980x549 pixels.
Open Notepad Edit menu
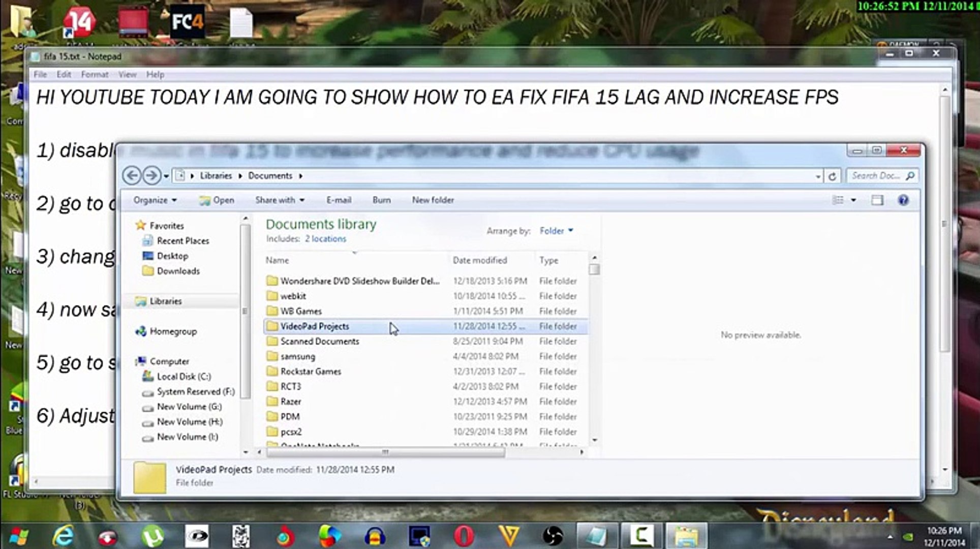[64, 75]
